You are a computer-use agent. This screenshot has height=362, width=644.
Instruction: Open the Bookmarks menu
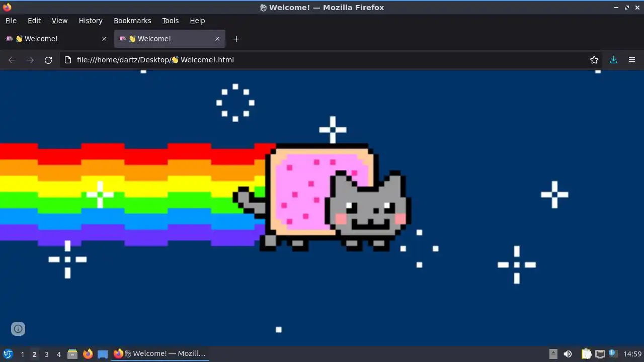pyautogui.click(x=132, y=21)
